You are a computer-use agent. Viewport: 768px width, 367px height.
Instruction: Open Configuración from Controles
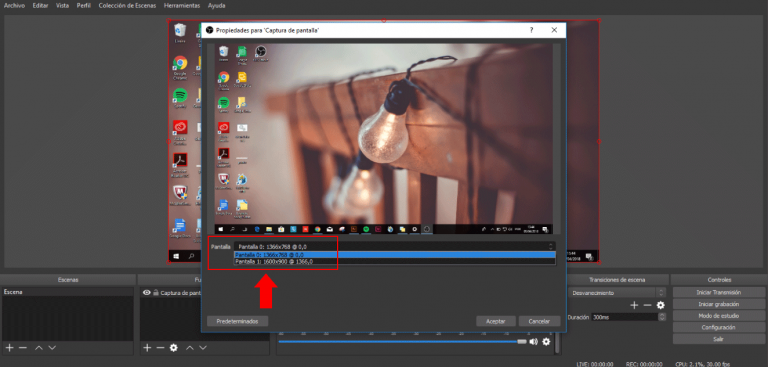[x=719, y=327]
